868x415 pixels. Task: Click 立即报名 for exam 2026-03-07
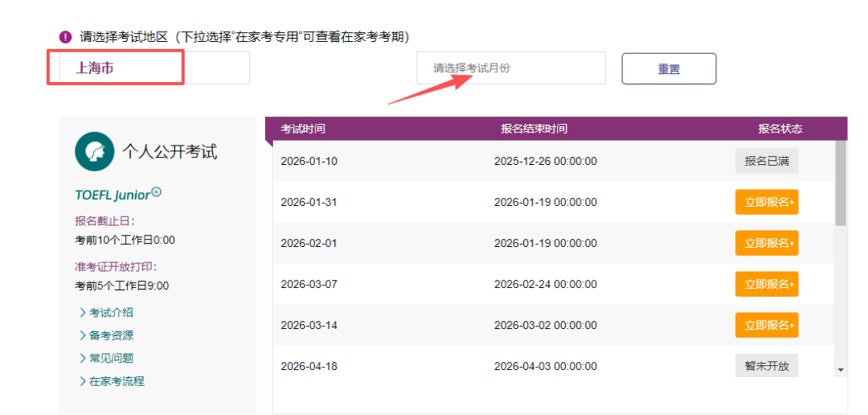coord(767,284)
